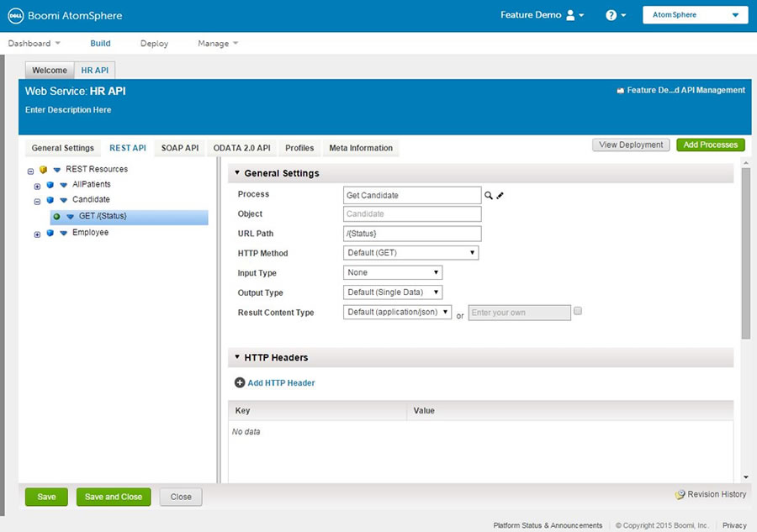Click the Process input field
Image resolution: width=757 pixels, height=532 pixels.
412,195
